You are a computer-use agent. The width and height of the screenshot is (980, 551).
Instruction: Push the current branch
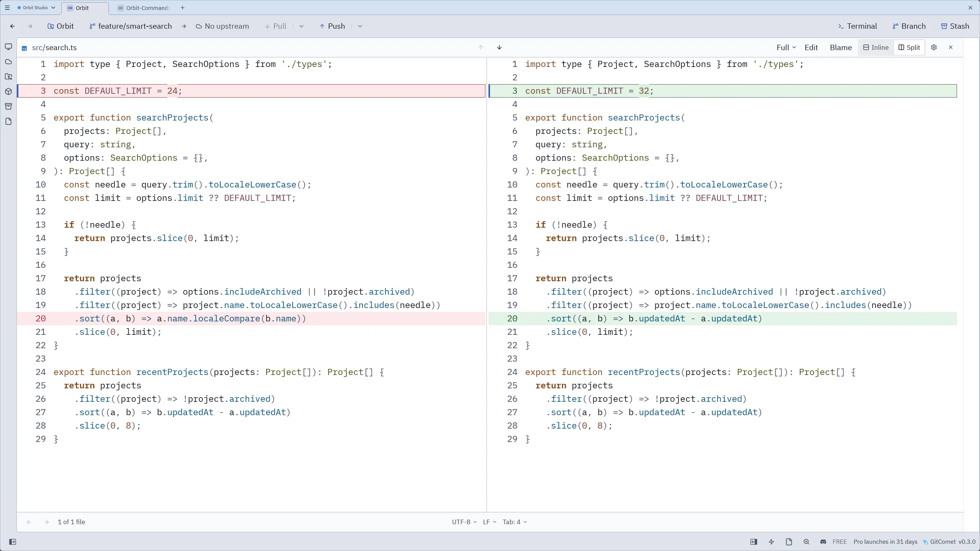pyautogui.click(x=332, y=26)
